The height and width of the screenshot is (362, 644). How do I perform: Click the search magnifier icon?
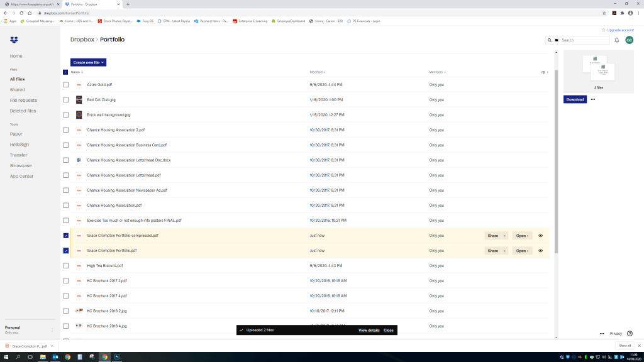pyautogui.click(x=550, y=40)
